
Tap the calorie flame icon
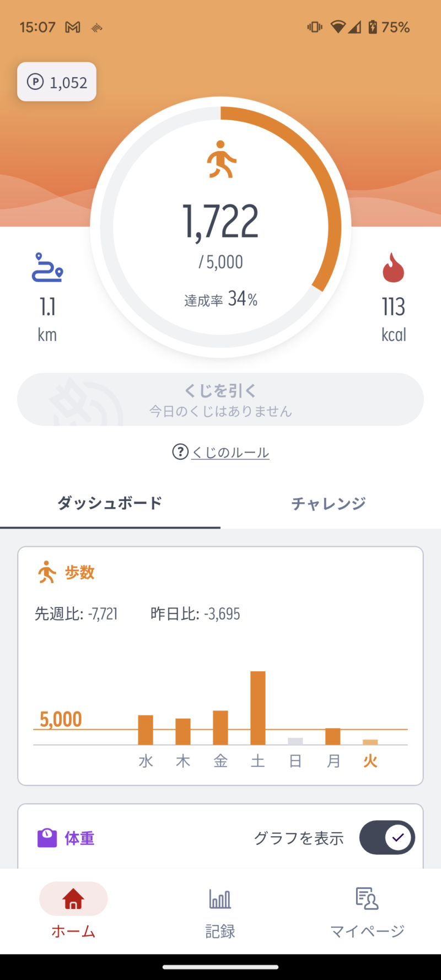pos(393,268)
